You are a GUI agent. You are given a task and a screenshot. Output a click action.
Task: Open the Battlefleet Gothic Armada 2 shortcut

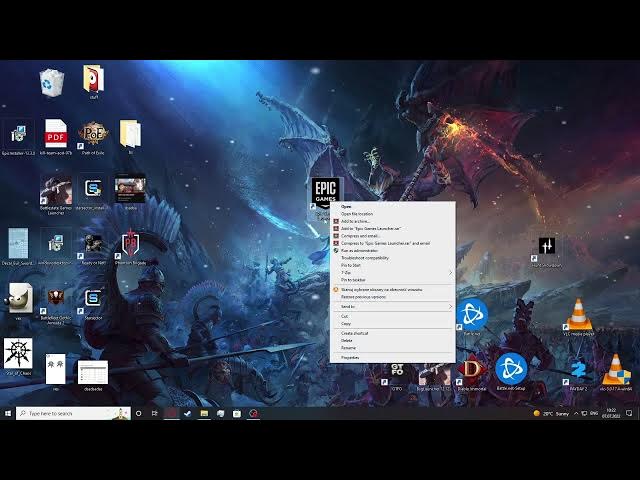tap(56, 300)
